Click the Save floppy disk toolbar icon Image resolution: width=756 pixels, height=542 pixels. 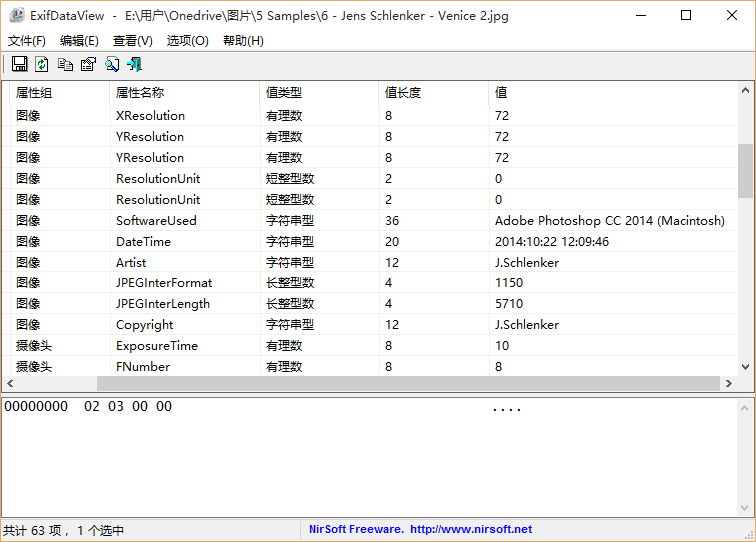[x=19, y=64]
